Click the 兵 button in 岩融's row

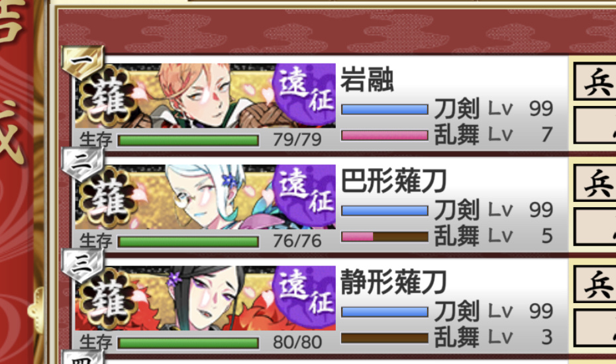tap(595, 82)
